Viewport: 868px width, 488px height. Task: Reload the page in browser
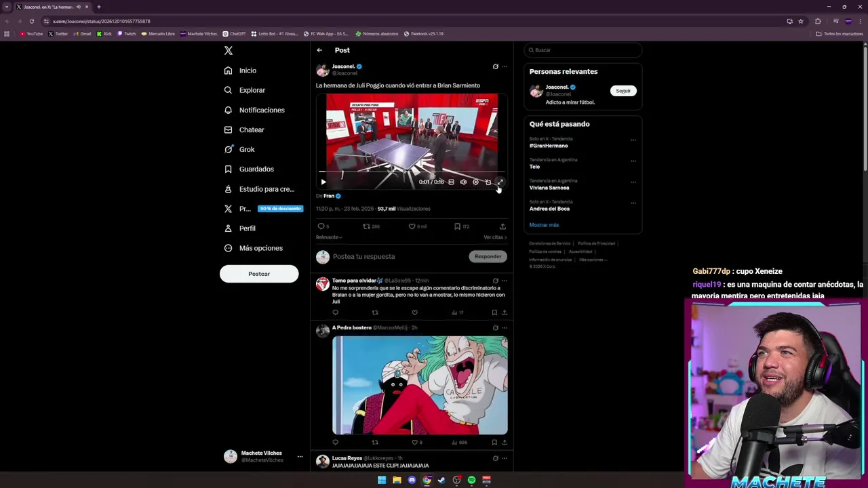31,21
